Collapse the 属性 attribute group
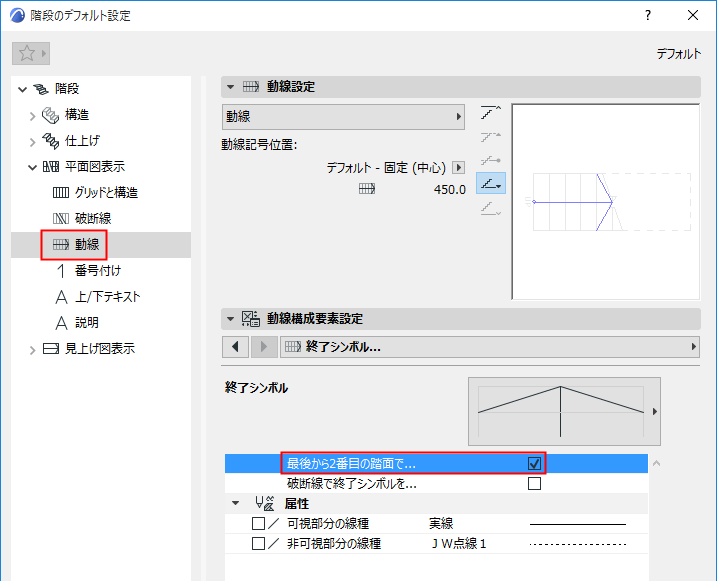The width and height of the screenshot is (717, 581). coord(235,503)
